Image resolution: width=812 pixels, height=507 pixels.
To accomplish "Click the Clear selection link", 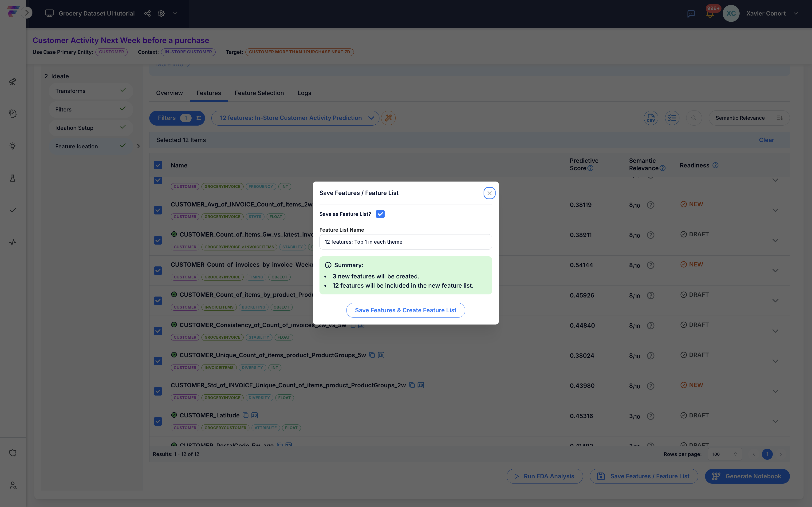I will pyautogui.click(x=766, y=140).
